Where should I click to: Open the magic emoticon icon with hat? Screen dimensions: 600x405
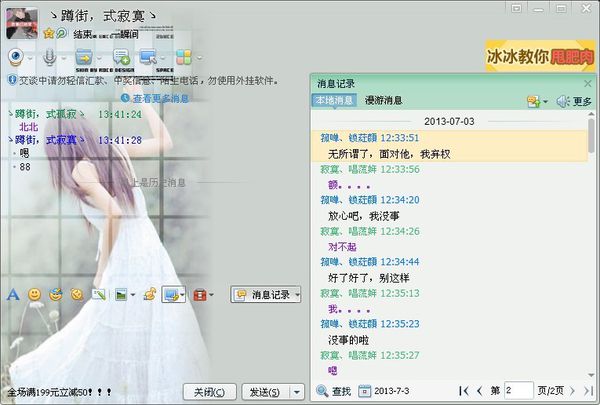(x=56, y=294)
